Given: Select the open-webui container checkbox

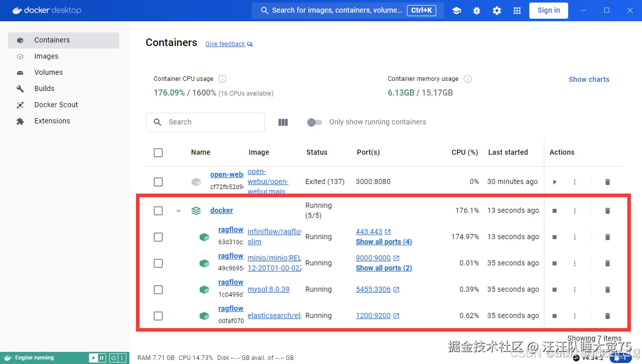Looking at the screenshot, I should [x=158, y=182].
